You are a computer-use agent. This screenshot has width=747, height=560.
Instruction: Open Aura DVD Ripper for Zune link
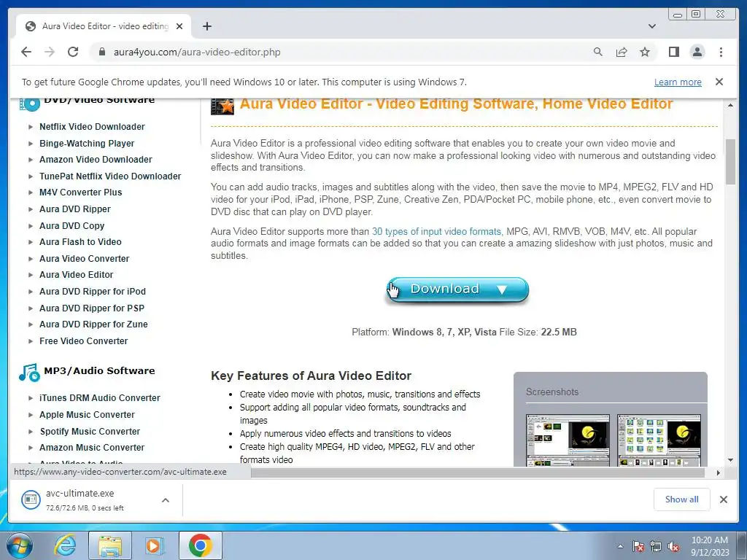[93, 324]
